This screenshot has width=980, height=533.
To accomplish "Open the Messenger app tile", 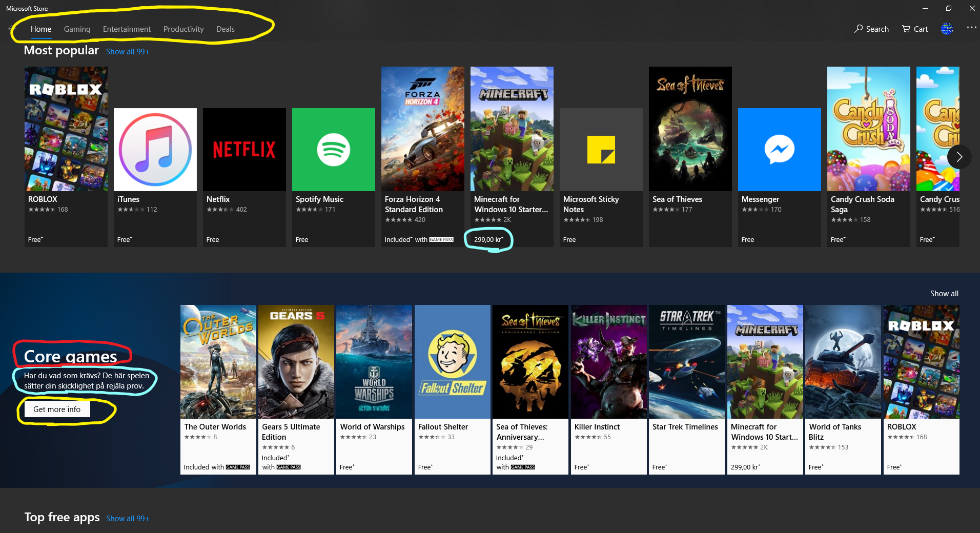I will click(x=780, y=177).
